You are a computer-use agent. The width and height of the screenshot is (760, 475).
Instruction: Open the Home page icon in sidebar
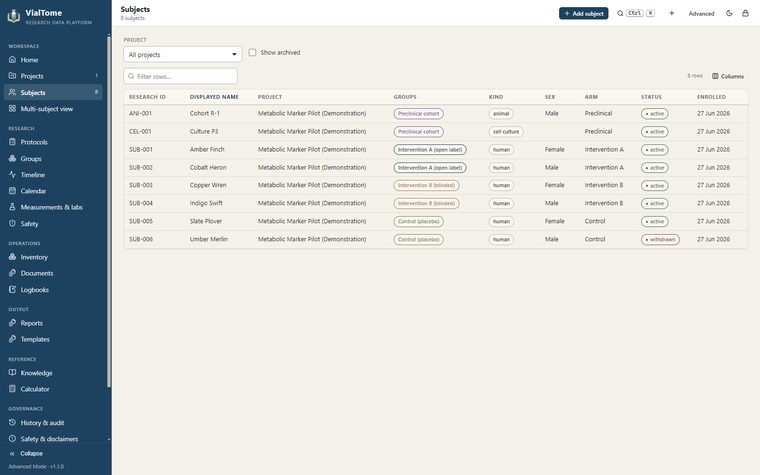13,60
